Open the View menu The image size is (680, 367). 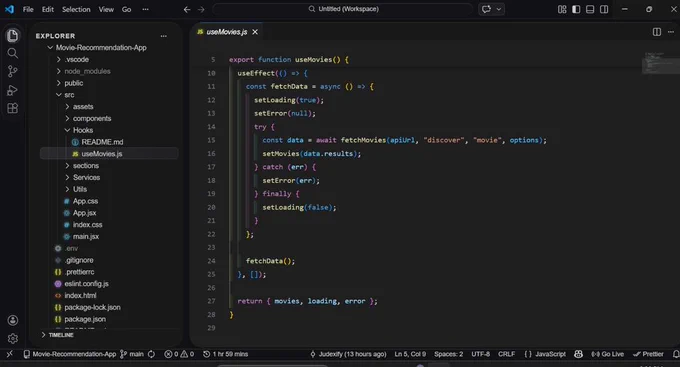[x=106, y=9]
